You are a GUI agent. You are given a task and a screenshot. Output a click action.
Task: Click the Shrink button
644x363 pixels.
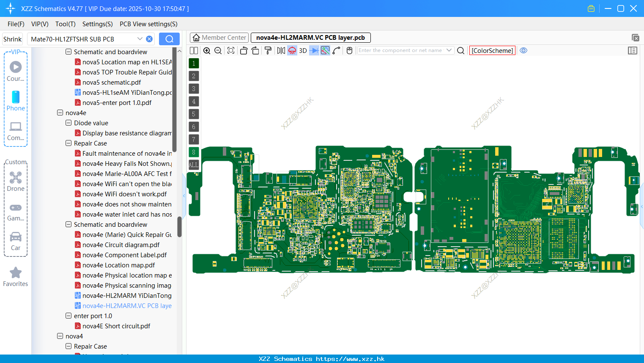point(13,39)
